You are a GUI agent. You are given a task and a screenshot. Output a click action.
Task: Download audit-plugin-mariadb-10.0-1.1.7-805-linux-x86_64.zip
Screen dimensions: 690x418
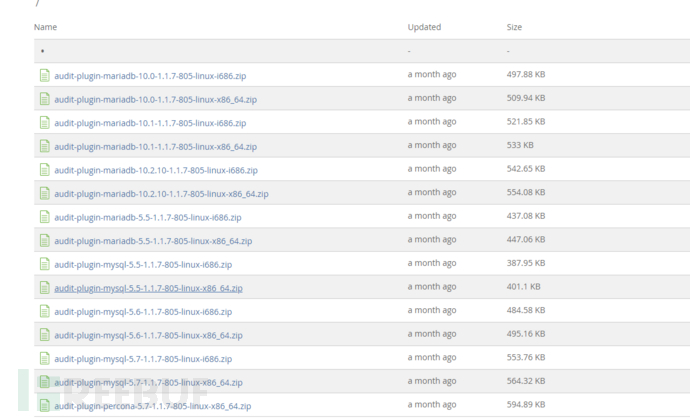pyautogui.click(x=155, y=99)
